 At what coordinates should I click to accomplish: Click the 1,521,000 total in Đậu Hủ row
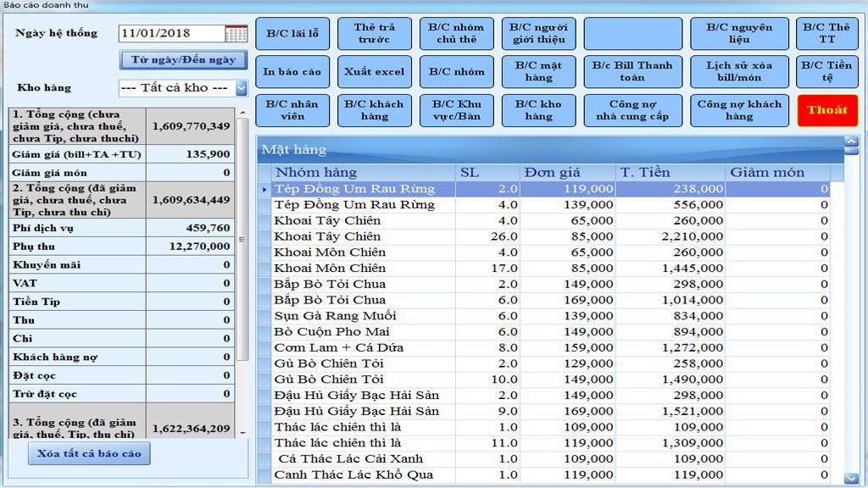click(x=692, y=411)
